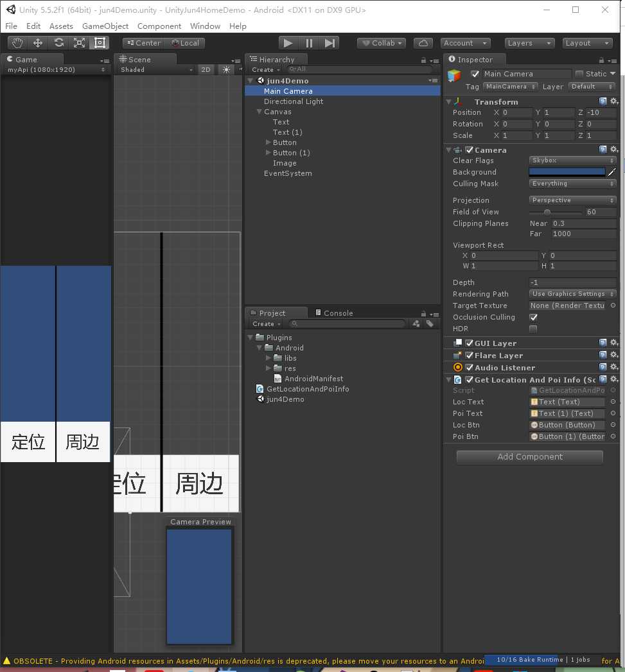625x672 pixels.
Task: Disable the Camera component checkbox
Action: [470, 150]
